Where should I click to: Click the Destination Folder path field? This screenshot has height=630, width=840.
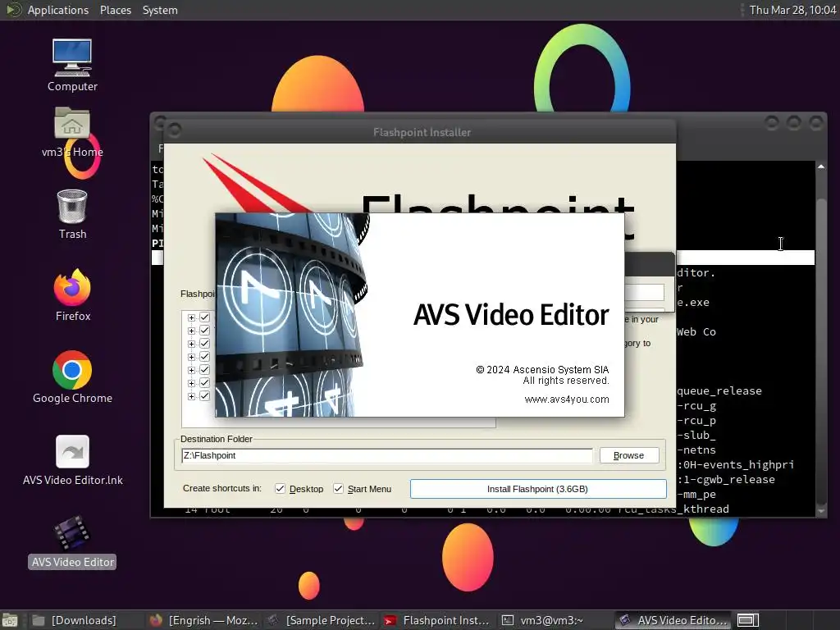[387, 455]
